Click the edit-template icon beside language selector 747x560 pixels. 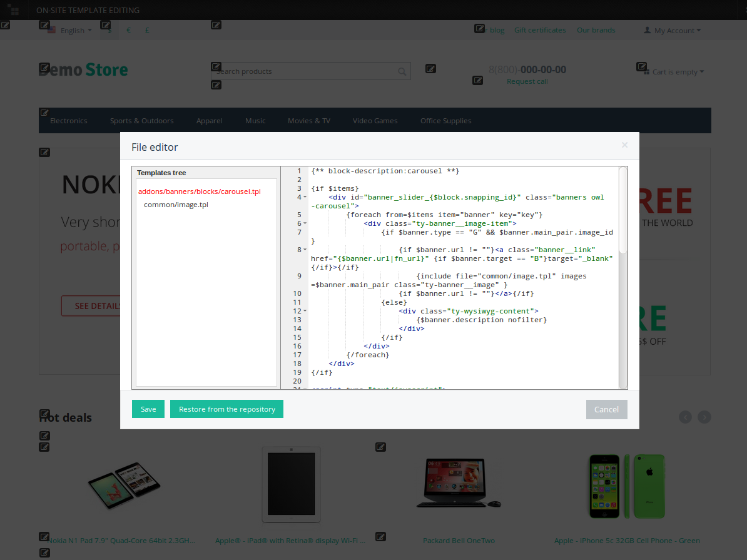tap(44, 25)
